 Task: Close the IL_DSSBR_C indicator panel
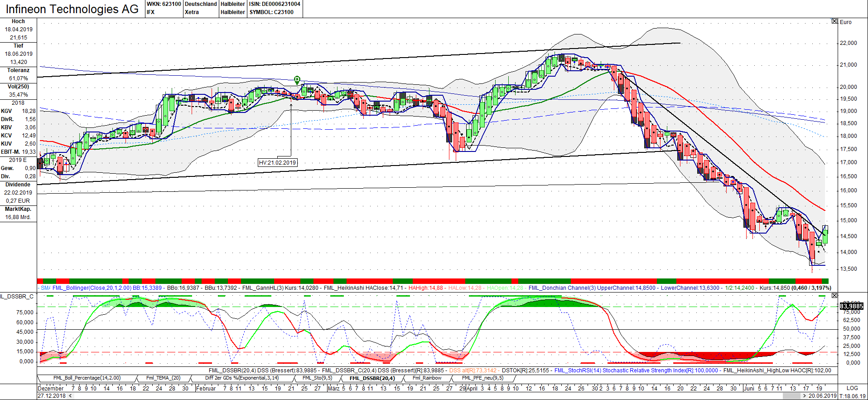click(834, 296)
